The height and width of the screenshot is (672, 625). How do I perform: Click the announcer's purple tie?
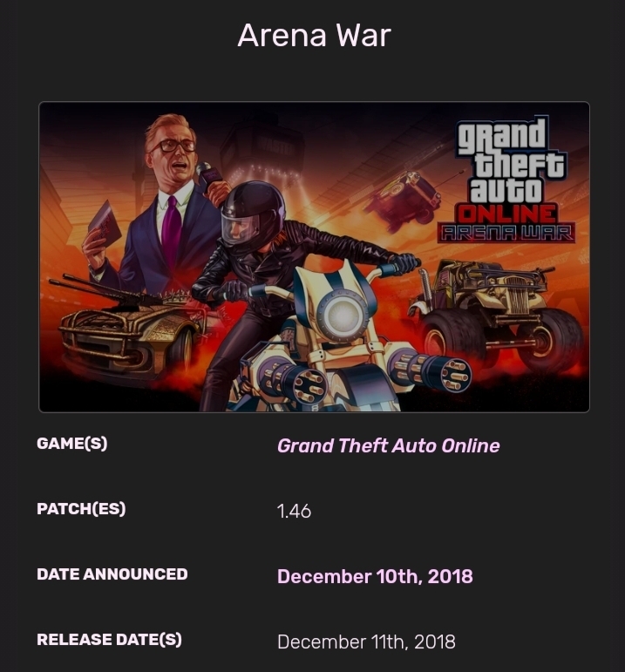tap(172, 228)
